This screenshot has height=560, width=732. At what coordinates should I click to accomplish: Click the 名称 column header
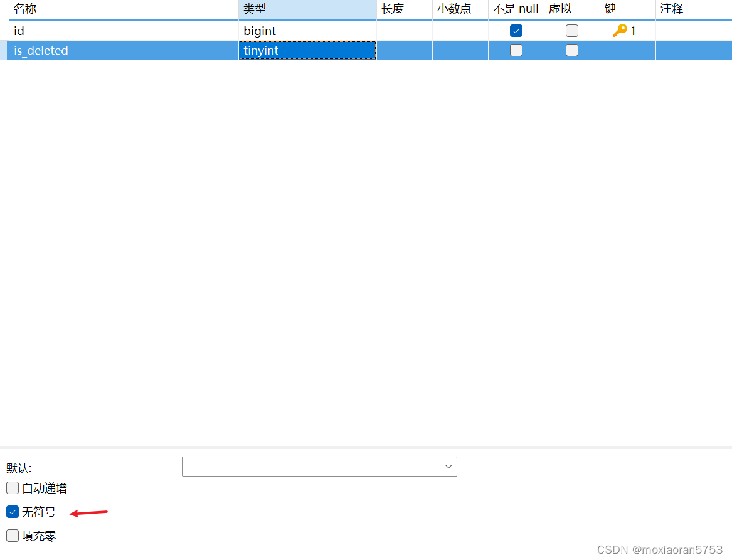124,9
